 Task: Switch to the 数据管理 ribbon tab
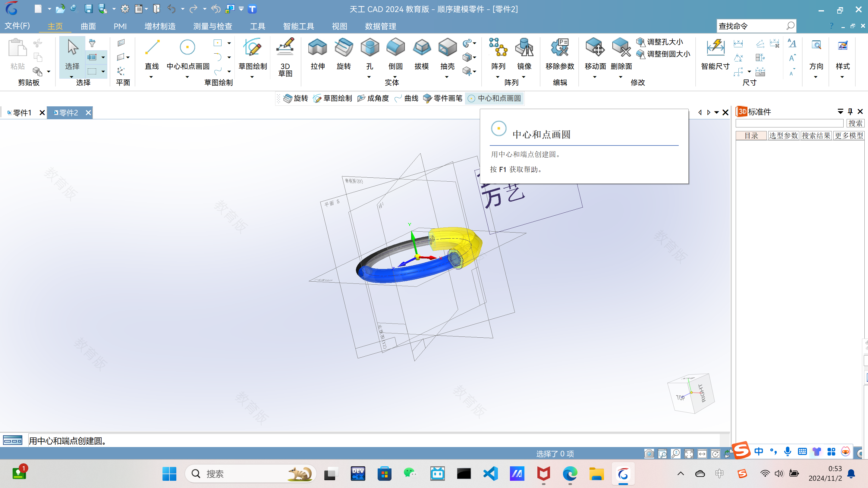point(380,26)
